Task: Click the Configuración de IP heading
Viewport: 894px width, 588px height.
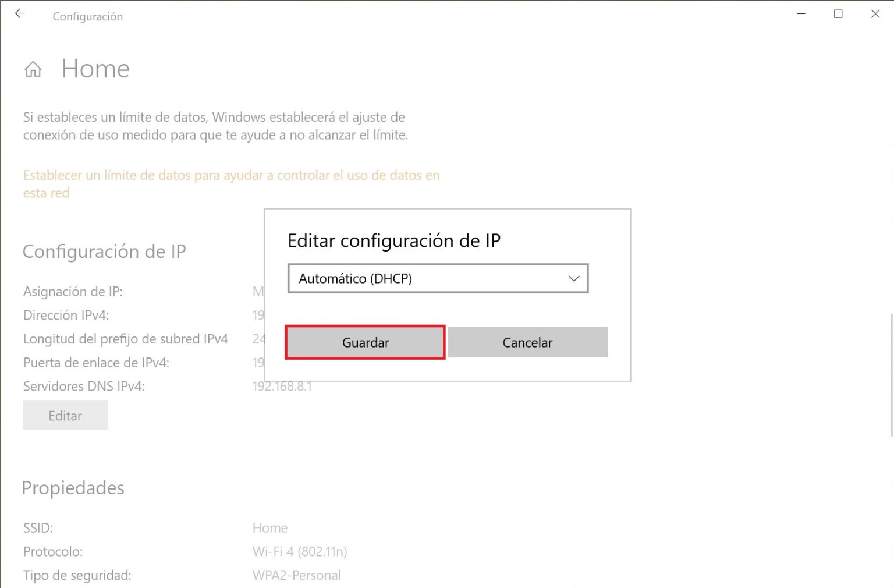Action: pos(104,251)
